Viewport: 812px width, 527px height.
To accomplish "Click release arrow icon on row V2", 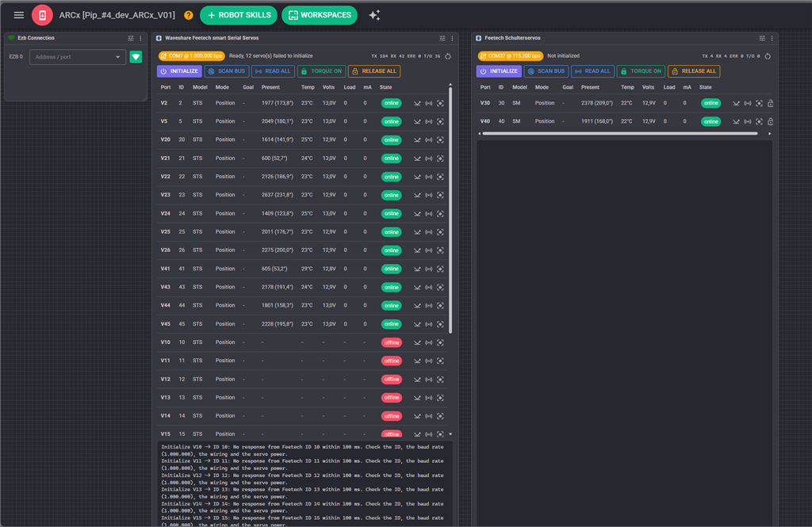I will (417, 103).
